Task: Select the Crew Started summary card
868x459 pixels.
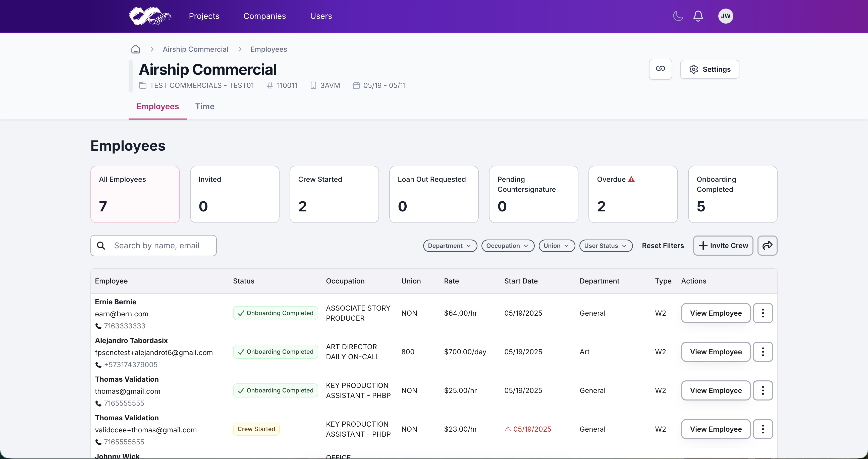Action: click(x=334, y=194)
